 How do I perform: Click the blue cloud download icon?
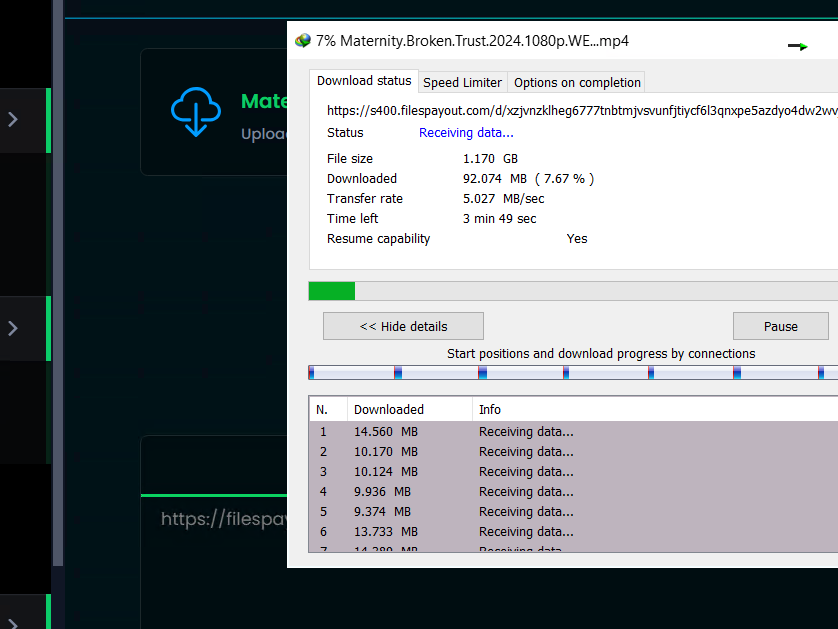point(195,111)
